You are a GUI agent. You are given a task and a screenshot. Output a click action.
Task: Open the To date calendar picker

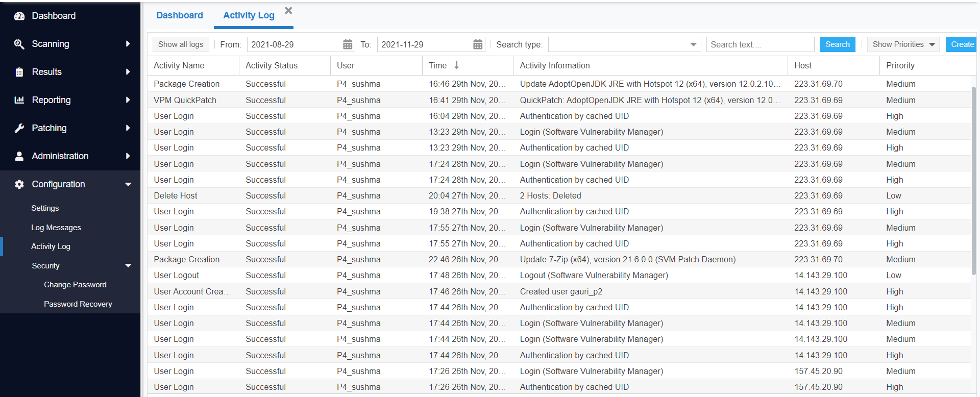(x=478, y=44)
